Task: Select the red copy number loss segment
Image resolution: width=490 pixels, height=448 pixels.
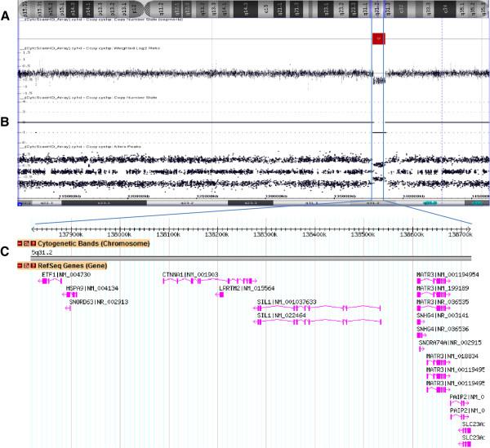Action: [378, 38]
